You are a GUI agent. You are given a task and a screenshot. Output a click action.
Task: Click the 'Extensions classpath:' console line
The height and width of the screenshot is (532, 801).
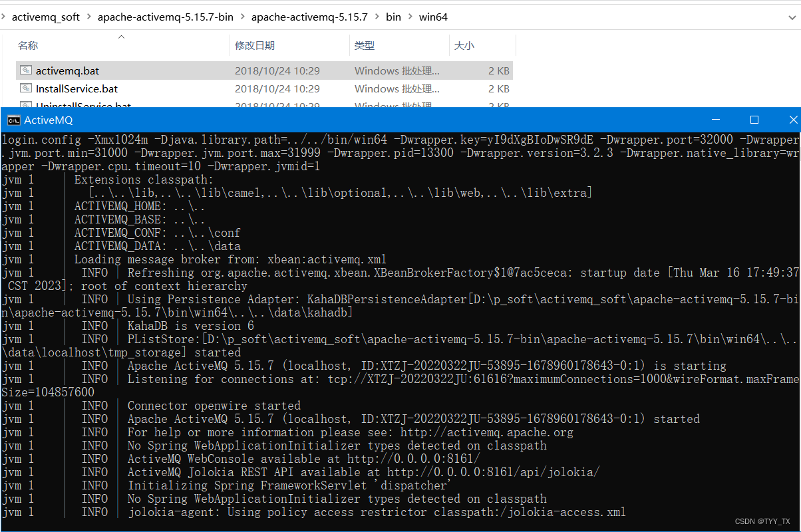point(143,180)
